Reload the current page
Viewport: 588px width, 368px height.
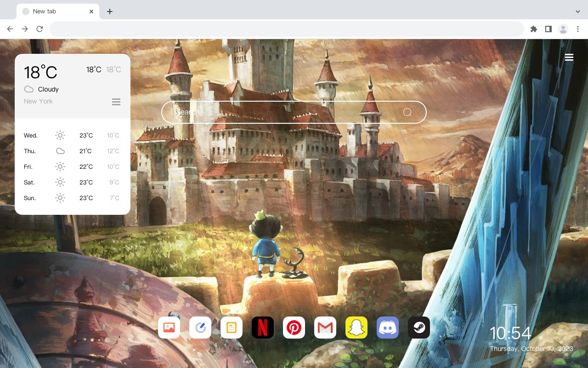pos(40,29)
